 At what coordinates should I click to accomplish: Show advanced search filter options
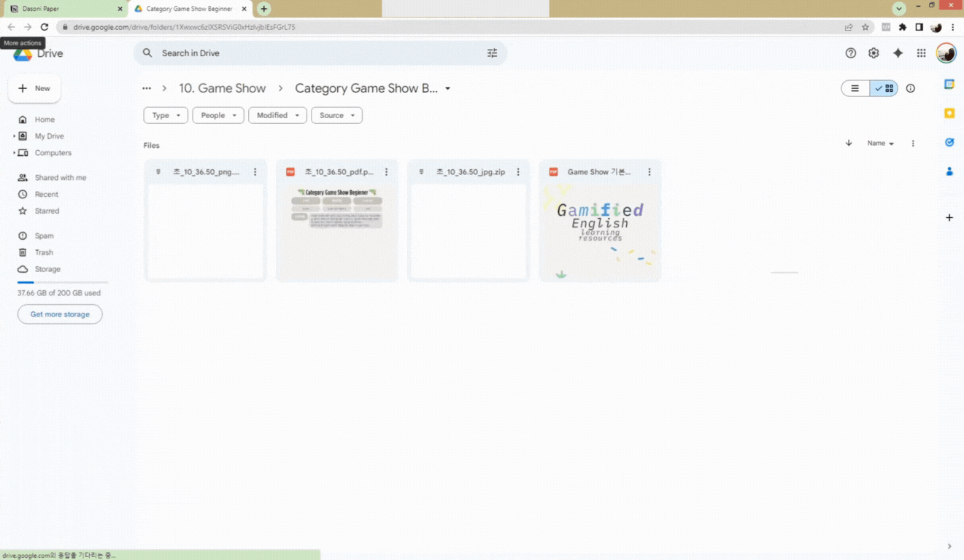pos(492,53)
